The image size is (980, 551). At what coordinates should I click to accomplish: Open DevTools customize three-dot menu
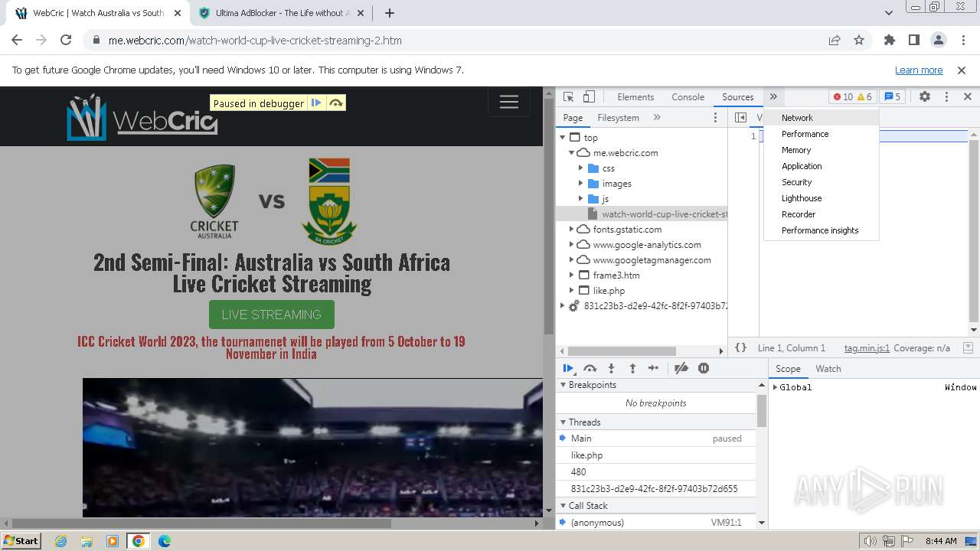(x=946, y=97)
